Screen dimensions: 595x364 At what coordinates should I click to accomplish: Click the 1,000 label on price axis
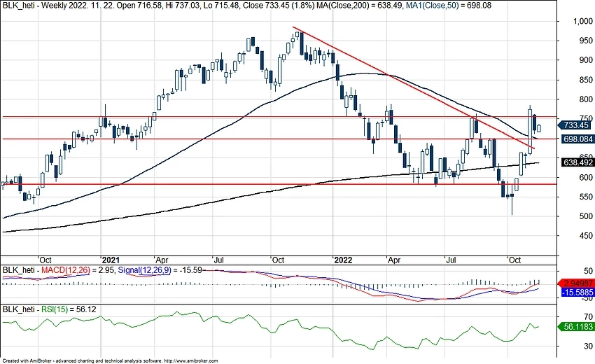point(573,21)
